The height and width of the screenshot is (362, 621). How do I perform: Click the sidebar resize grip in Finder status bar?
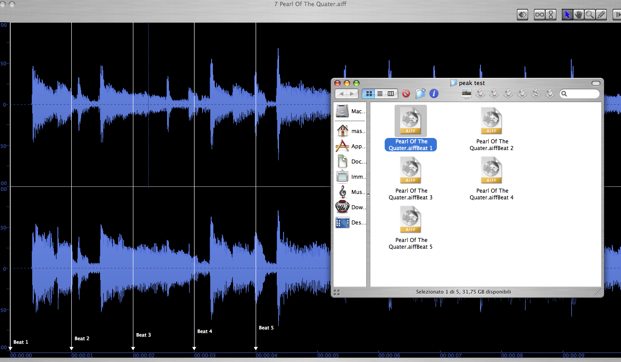[337, 292]
